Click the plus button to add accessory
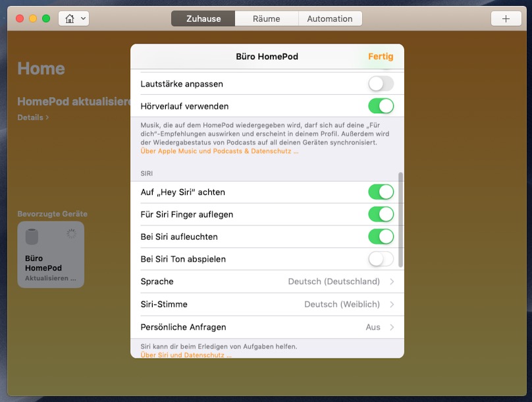 point(506,18)
